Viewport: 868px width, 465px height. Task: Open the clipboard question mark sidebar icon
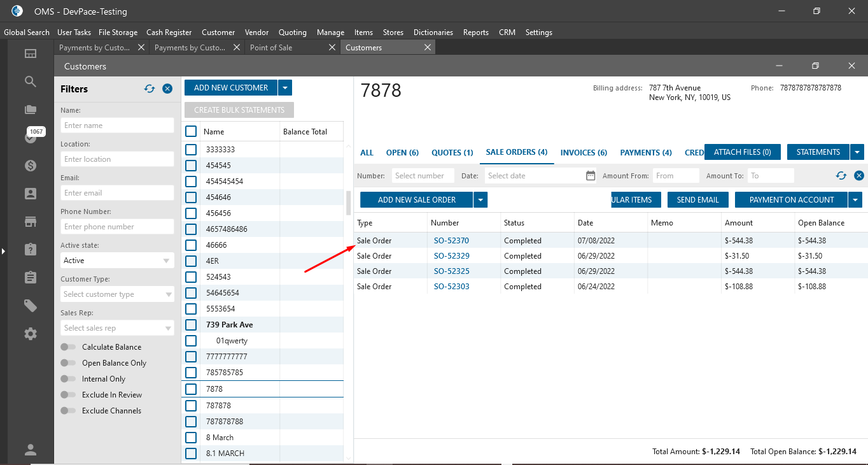coord(31,249)
